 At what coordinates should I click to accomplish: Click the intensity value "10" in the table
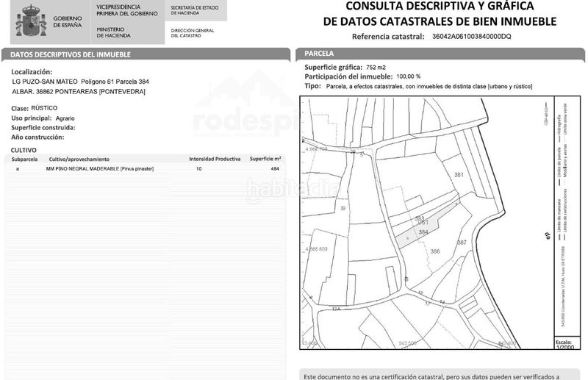click(x=199, y=169)
